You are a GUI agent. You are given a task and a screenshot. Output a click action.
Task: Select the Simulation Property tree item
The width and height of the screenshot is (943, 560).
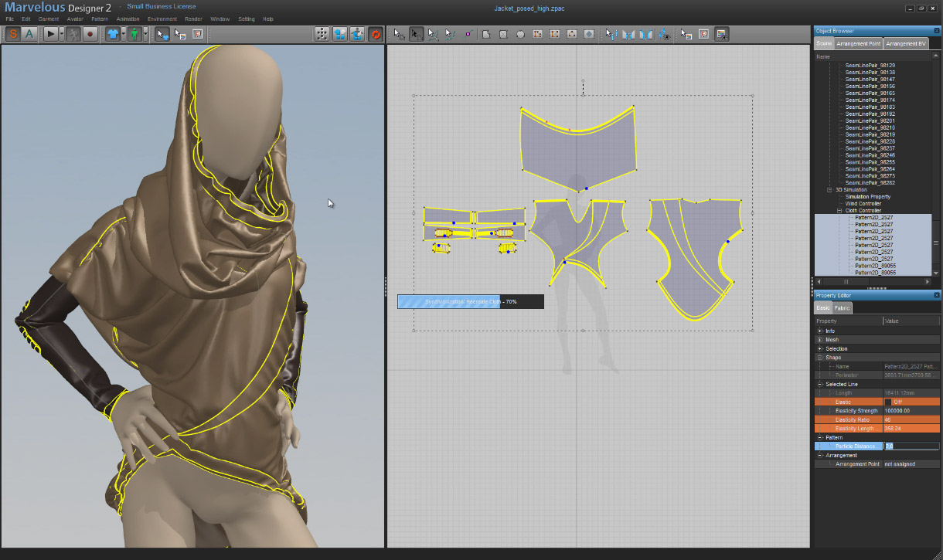[x=868, y=197]
